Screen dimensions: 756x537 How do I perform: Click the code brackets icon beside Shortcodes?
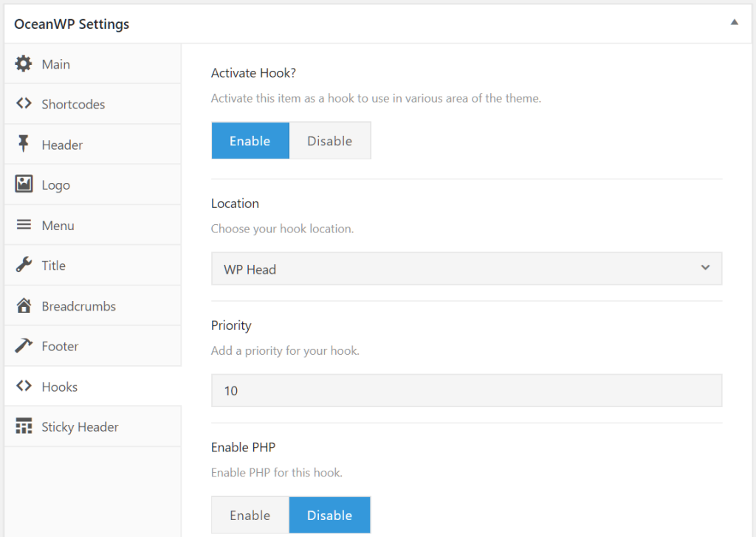click(x=24, y=104)
